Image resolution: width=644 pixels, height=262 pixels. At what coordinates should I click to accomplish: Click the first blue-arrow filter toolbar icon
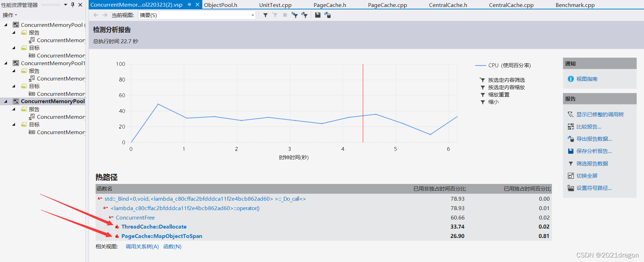point(295,15)
